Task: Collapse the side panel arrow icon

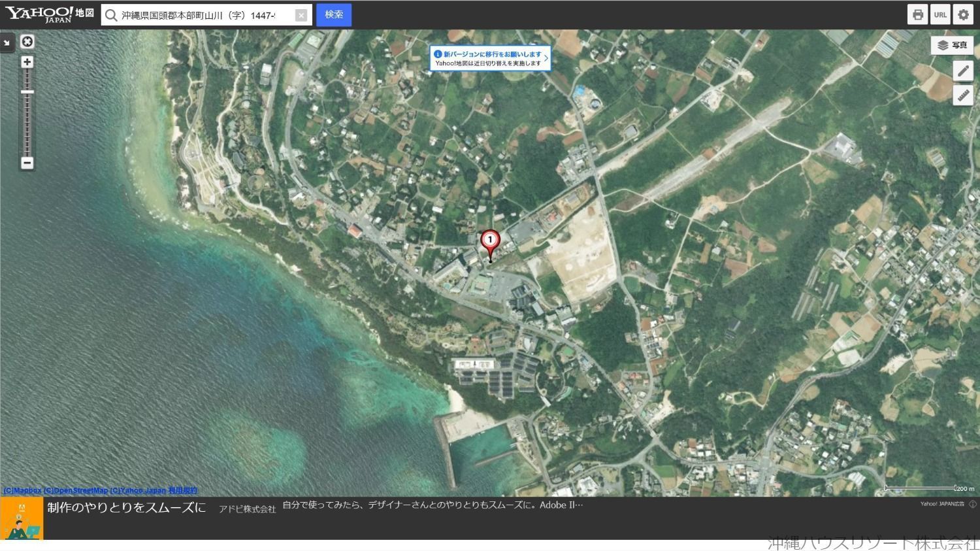Action: [x=7, y=42]
